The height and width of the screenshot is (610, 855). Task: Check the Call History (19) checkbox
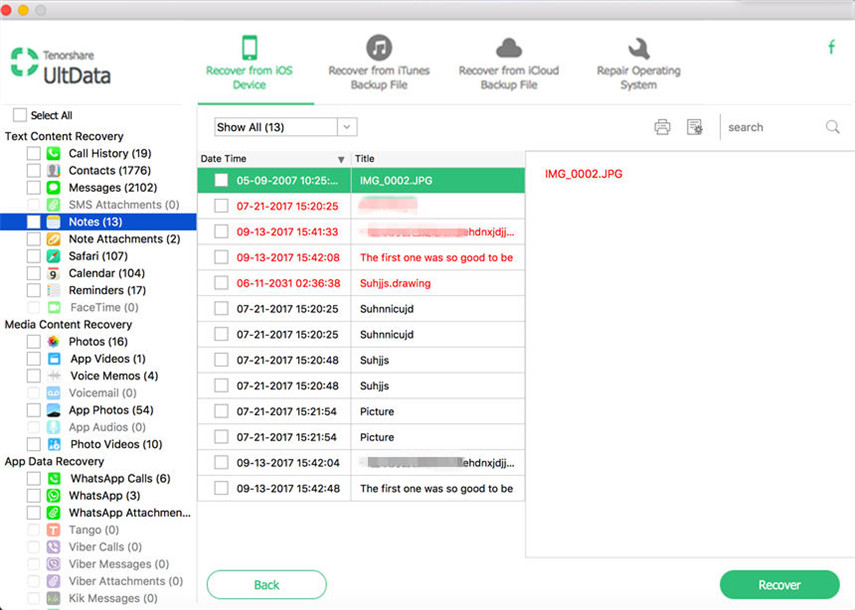[33, 153]
